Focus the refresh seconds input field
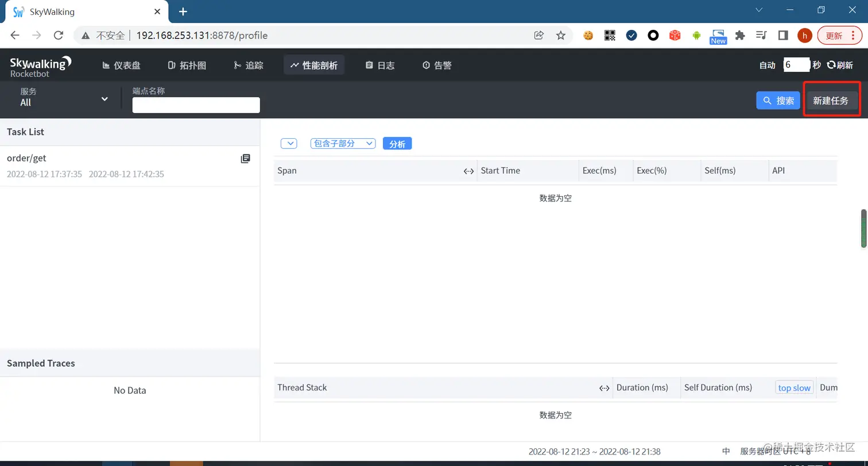 click(x=797, y=65)
